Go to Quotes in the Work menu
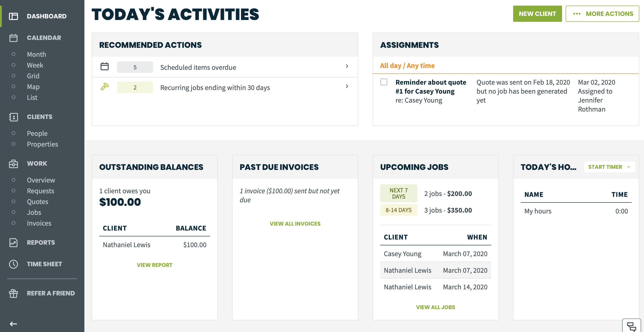 pos(37,202)
